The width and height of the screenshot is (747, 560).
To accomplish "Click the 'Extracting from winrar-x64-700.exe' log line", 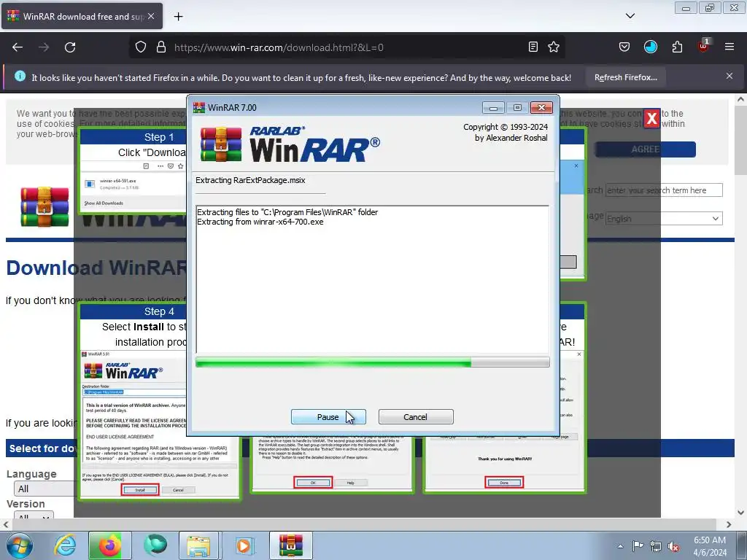I will point(260,222).
